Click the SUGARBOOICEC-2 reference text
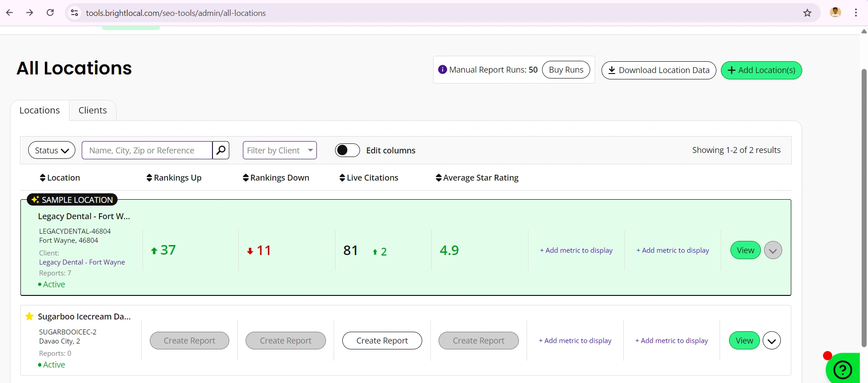The width and height of the screenshot is (868, 383). [x=68, y=332]
